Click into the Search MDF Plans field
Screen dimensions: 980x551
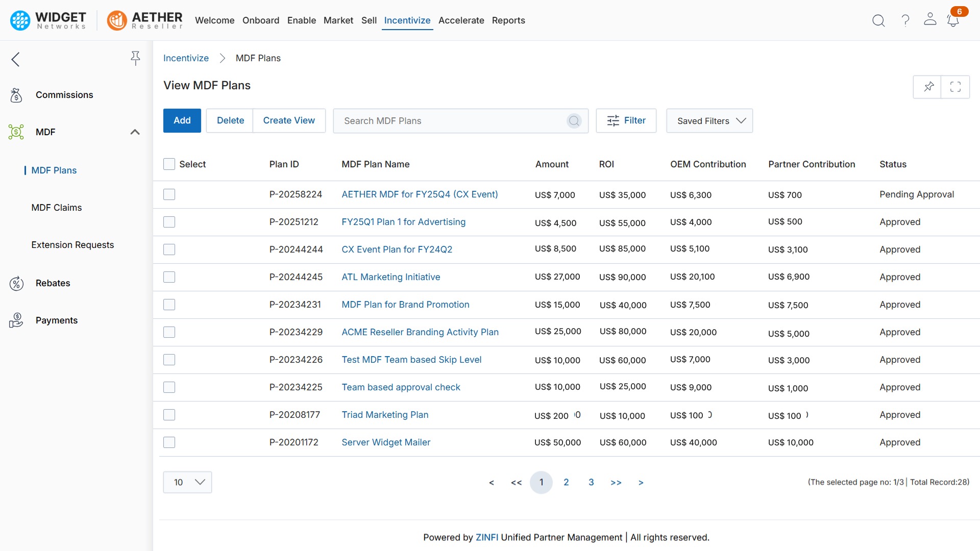tap(449, 121)
